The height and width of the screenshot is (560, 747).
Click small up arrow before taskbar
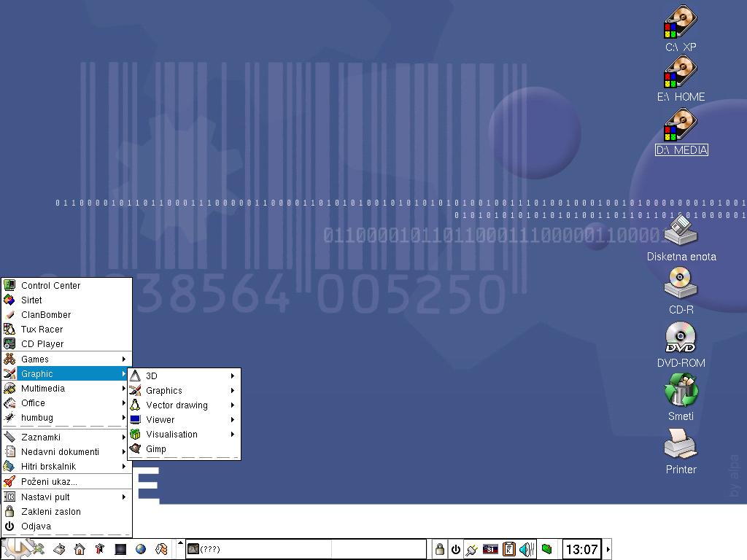(x=180, y=542)
